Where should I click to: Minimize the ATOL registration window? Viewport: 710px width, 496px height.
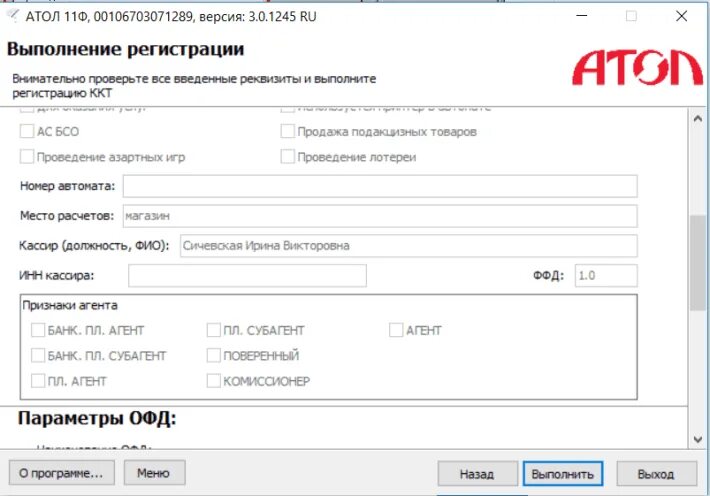coord(582,16)
